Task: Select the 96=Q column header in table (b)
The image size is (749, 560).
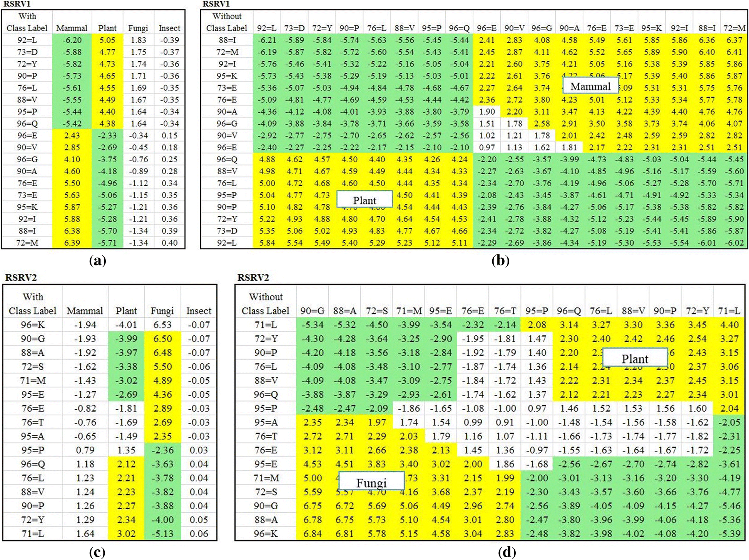Action: pyautogui.click(x=459, y=28)
